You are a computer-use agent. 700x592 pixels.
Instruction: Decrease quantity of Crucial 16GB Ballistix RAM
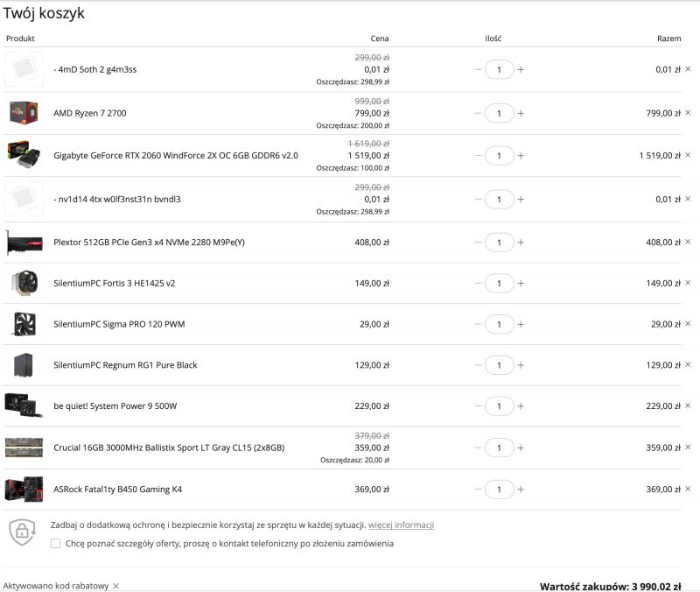tap(478, 448)
